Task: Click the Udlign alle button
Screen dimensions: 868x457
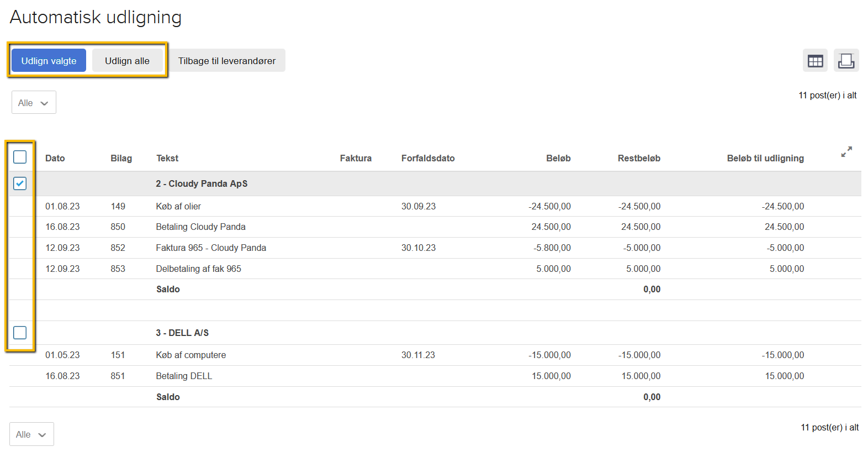Action: tap(127, 61)
